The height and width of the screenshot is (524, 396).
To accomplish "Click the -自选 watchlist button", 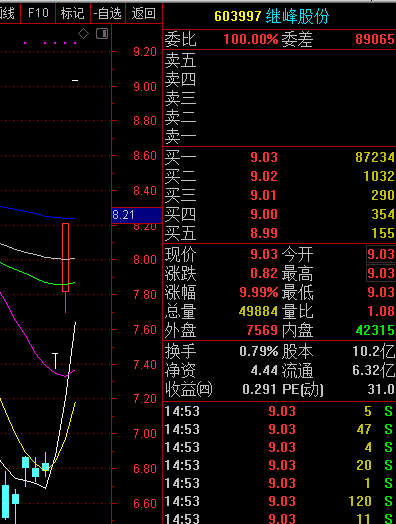I will (108, 13).
